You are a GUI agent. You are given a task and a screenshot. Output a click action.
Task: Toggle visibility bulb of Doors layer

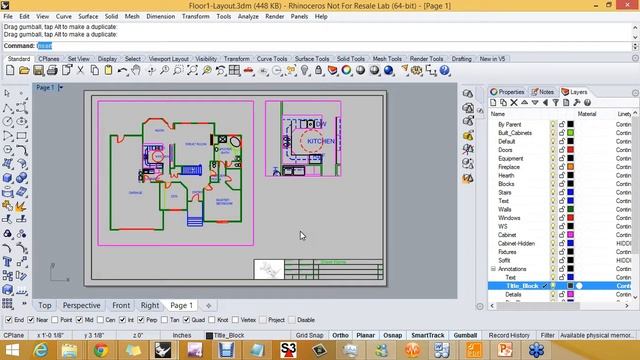(x=553, y=150)
